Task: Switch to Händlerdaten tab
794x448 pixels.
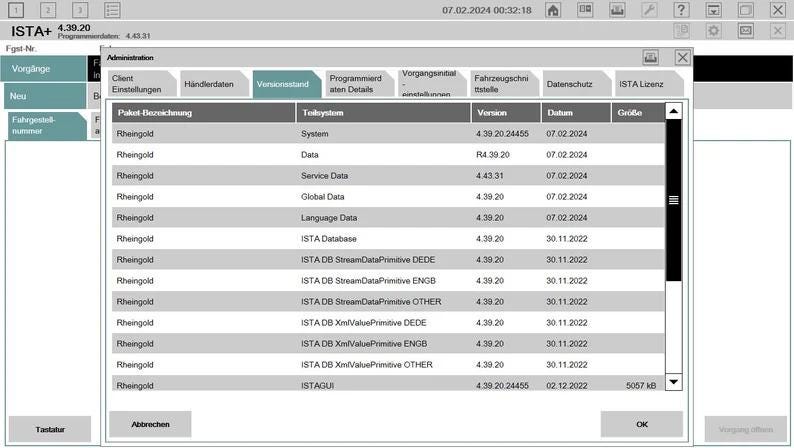Action: click(x=214, y=84)
